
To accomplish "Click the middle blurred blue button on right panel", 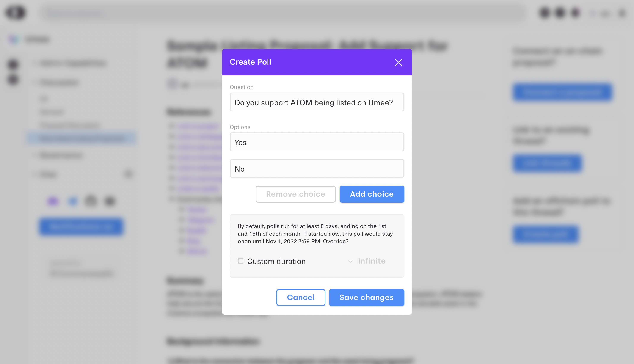I will pos(547,163).
